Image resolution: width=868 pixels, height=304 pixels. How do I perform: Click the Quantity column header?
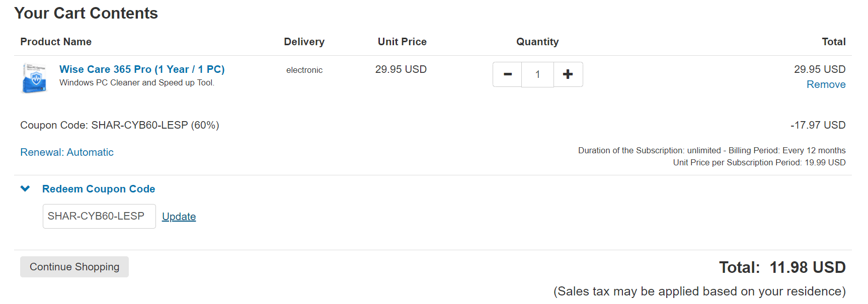(x=537, y=42)
